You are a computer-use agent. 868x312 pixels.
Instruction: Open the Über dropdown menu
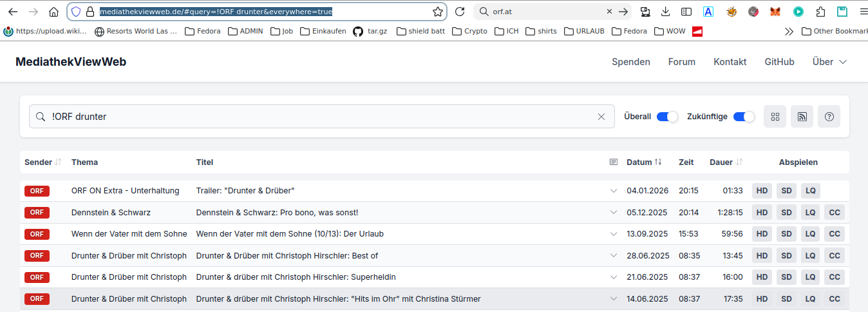pos(829,62)
